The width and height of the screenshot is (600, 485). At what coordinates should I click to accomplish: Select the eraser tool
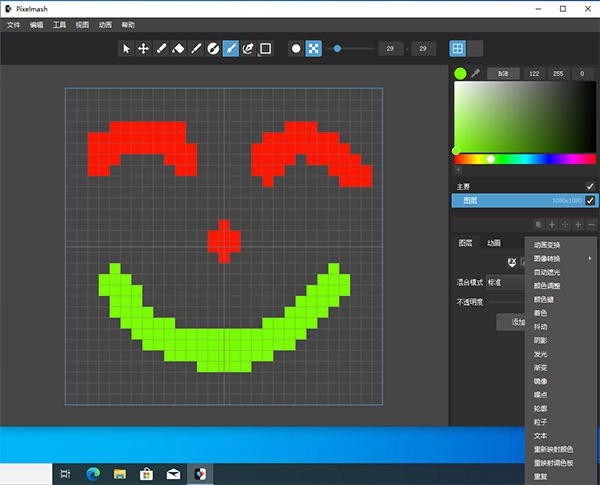[178, 48]
